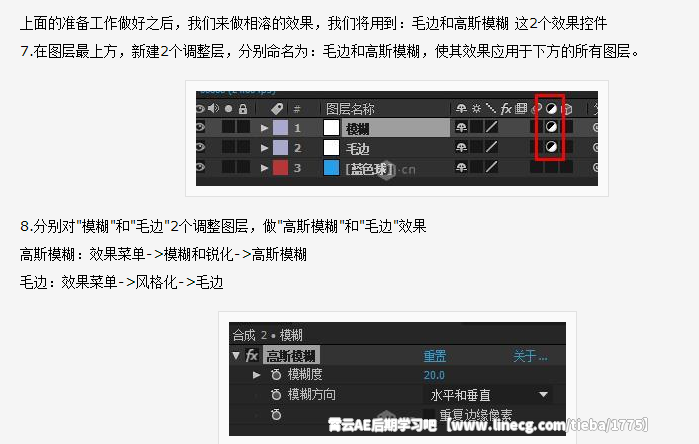The width and height of the screenshot is (699, 444).
Task: Toggle visibility eye of 模糊 layer
Action: (200, 127)
